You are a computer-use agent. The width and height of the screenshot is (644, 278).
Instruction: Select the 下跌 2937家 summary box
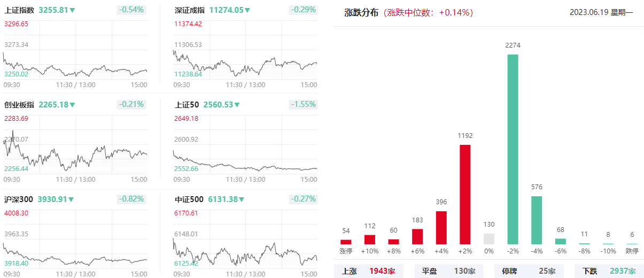[609, 271]
